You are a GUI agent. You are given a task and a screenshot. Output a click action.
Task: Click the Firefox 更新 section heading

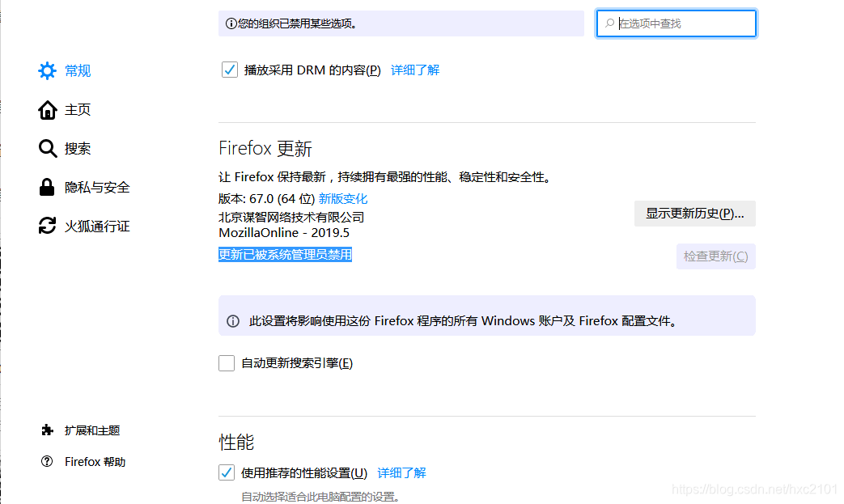pos(265,149)
